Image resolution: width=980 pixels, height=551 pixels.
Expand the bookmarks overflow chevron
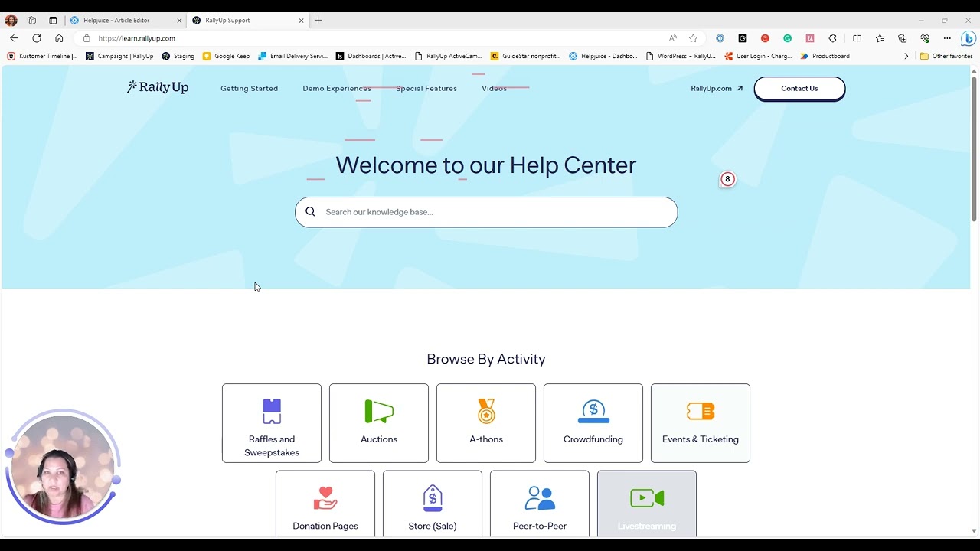[906, 56]
